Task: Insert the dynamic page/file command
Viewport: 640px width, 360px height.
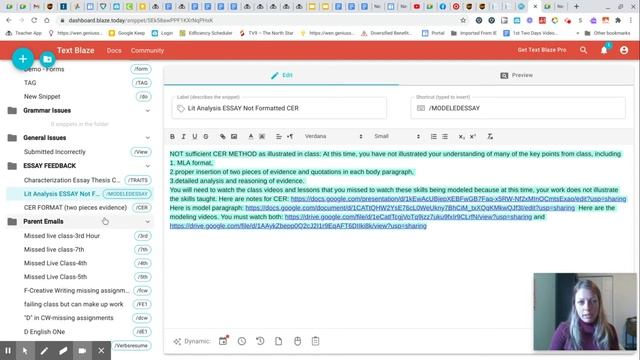Action: coord(278,341)
